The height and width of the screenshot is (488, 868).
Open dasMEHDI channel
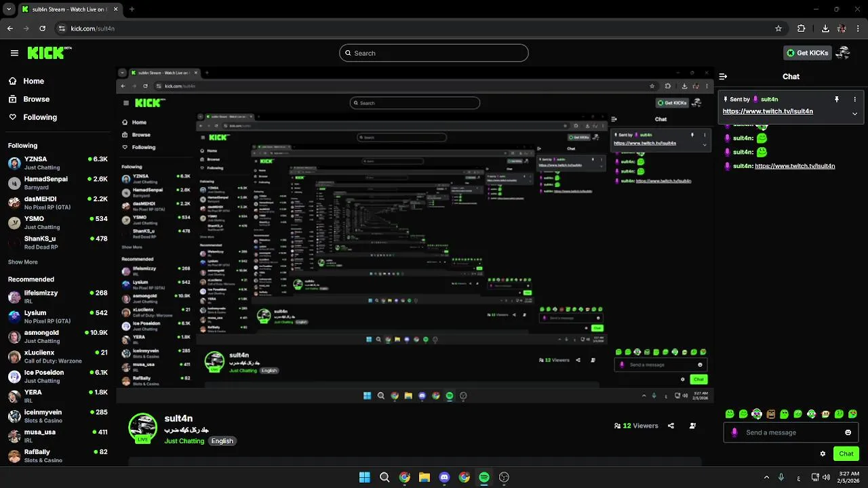pyautogui.click(x=58, y=203)
